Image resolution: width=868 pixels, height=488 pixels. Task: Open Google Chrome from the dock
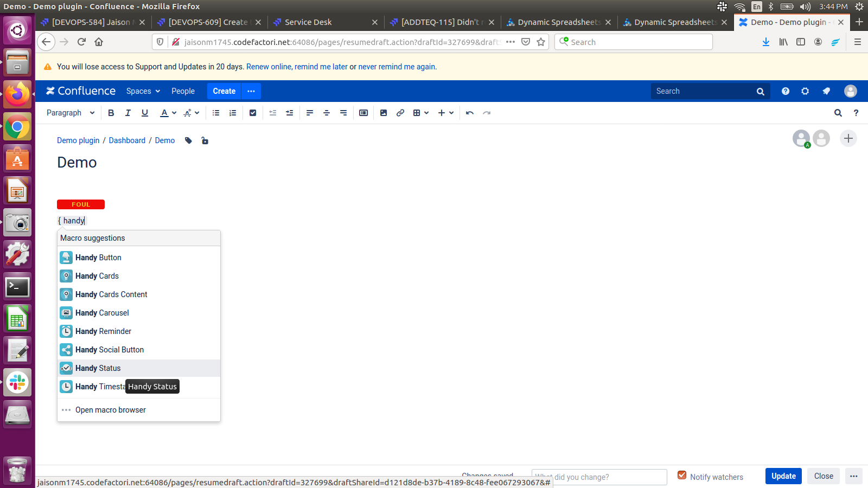(17, 127)
